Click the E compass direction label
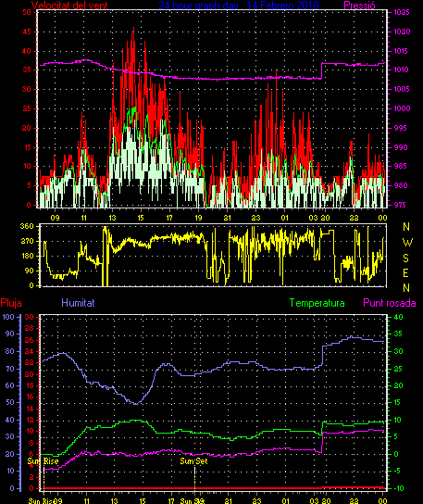The image size is (423, 504). (406, 273)
